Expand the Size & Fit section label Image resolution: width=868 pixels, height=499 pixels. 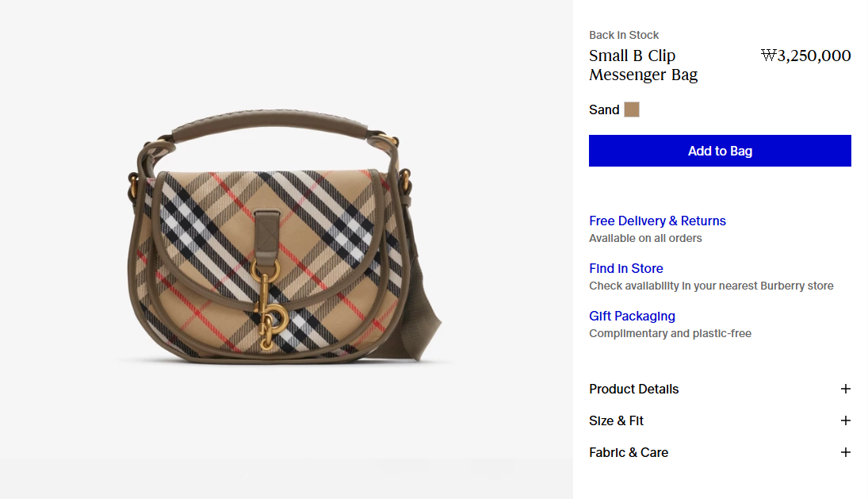616,420
